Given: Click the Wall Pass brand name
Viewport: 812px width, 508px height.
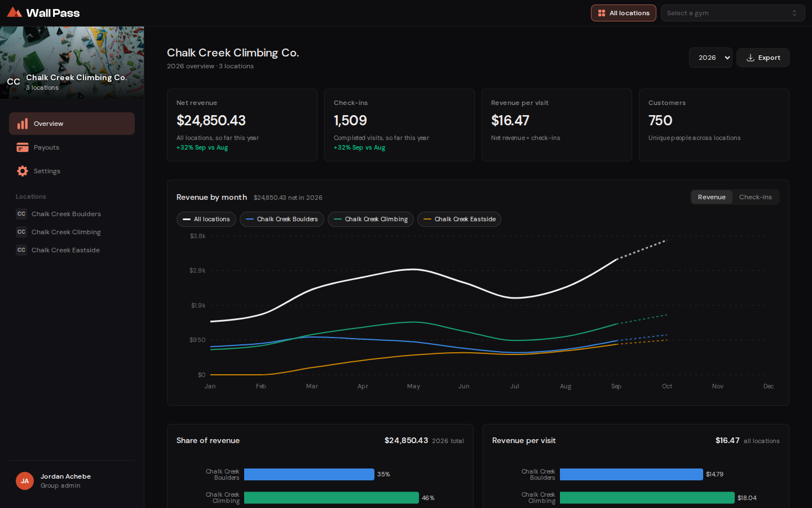Looking at the screenshot, I should 53,13.
